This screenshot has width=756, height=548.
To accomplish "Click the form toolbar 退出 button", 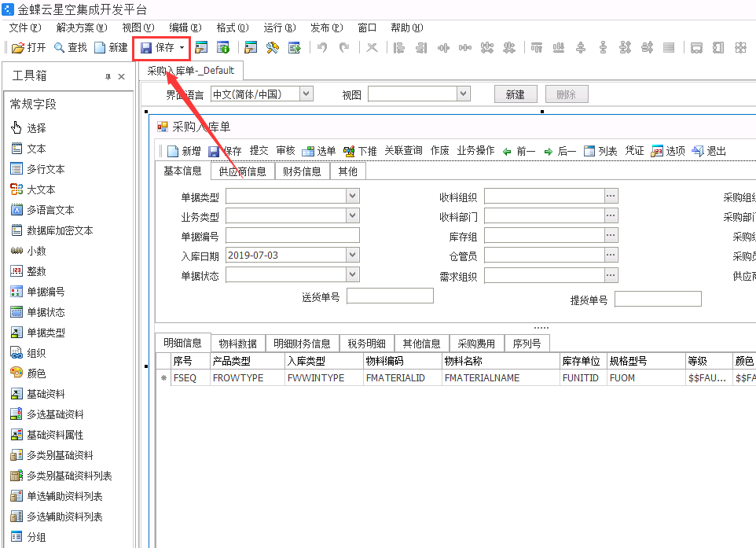I will tap(709, 152).
